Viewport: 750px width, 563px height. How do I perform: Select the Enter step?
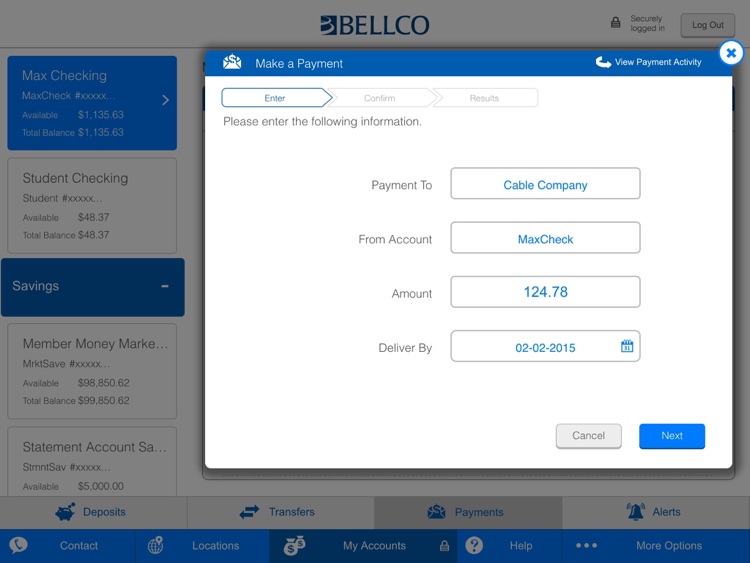276,98
